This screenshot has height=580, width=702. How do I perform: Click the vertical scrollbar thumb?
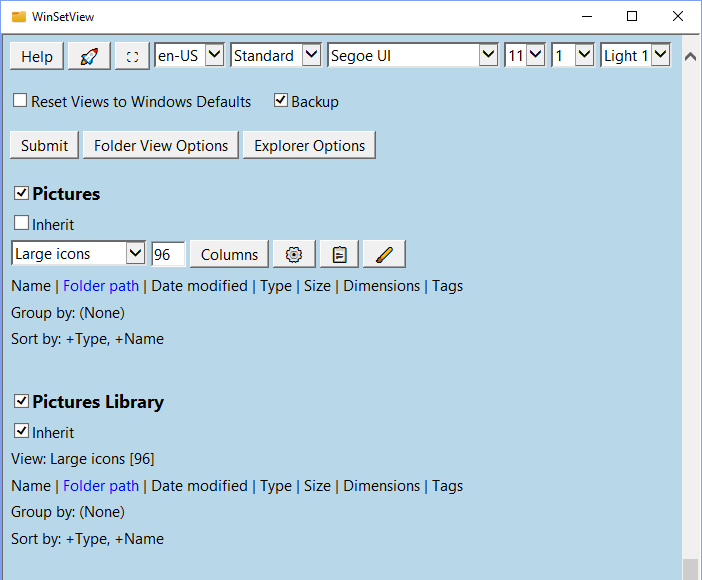[x=690, y=569]
